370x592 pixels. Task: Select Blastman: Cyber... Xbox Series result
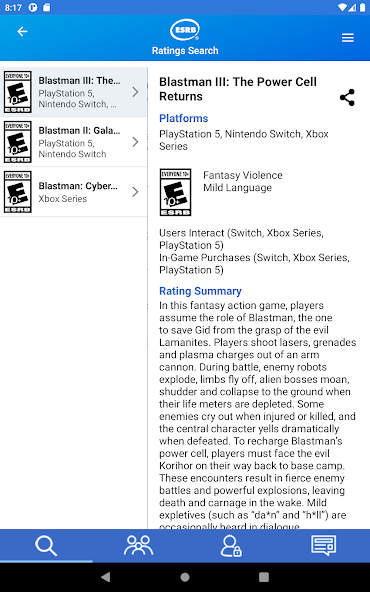click(74, 192)
